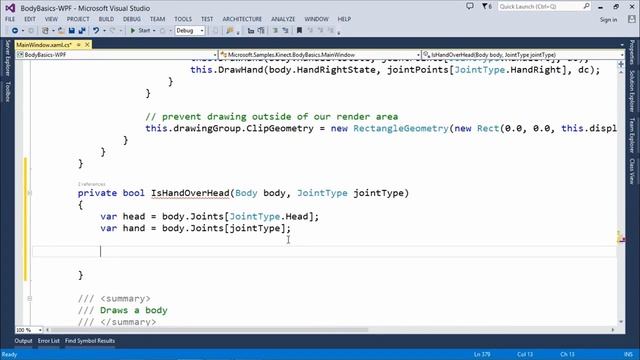This screenshot has width=640, height=360.
Task: Open the WINDOW menu
Action: point(316,19)
